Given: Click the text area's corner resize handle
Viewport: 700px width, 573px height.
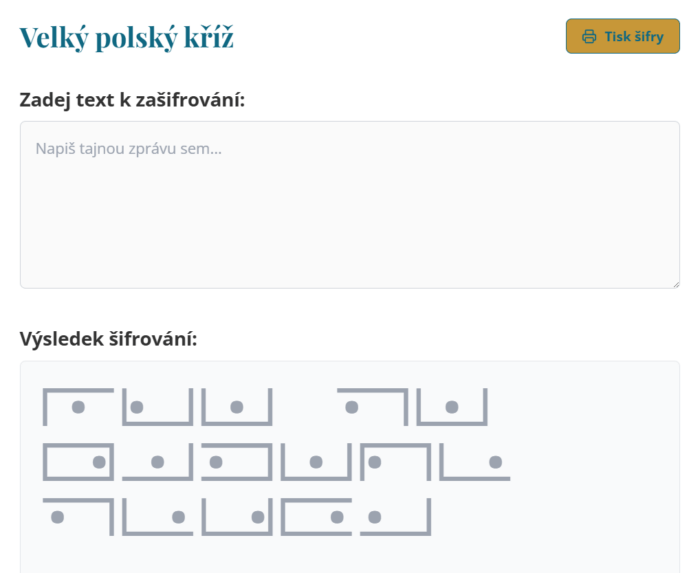Looking at the screenshot, I should point(676,284).
